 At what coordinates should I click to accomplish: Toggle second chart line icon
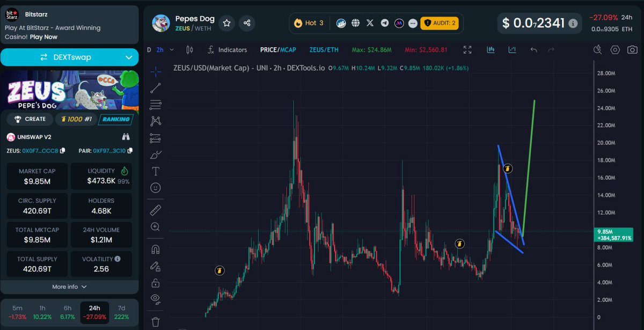[512, 50]
